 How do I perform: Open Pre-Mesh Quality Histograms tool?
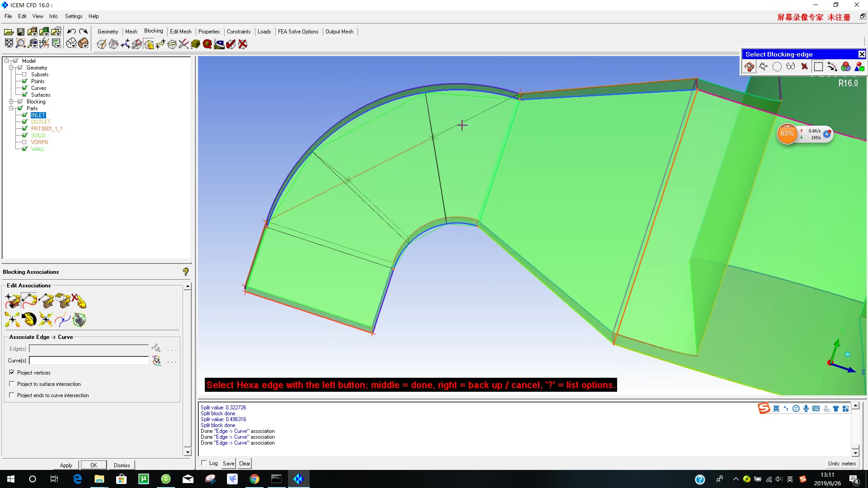(x=208, y=44)
